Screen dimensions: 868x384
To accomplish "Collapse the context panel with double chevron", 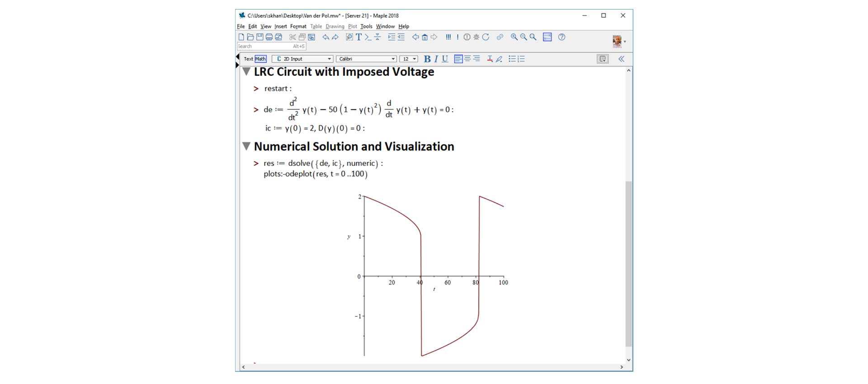I will pyautogui.click(x=621, y=59).
